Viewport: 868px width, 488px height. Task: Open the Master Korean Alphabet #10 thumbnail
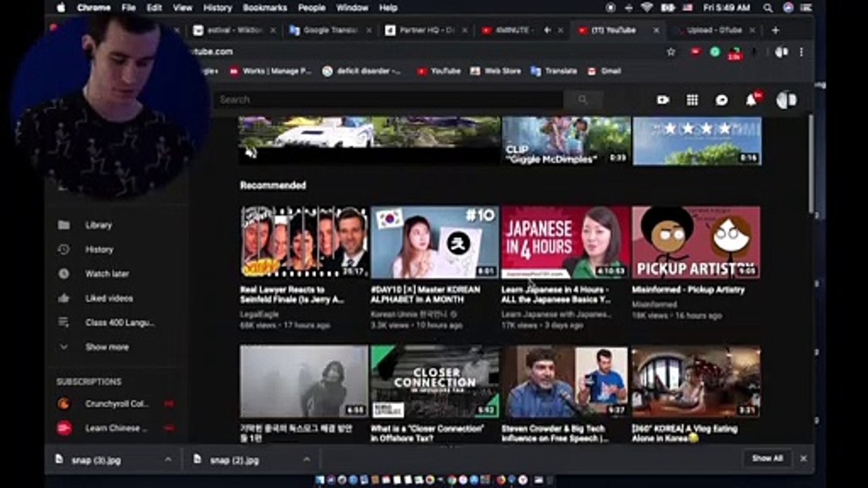point(435,242)
